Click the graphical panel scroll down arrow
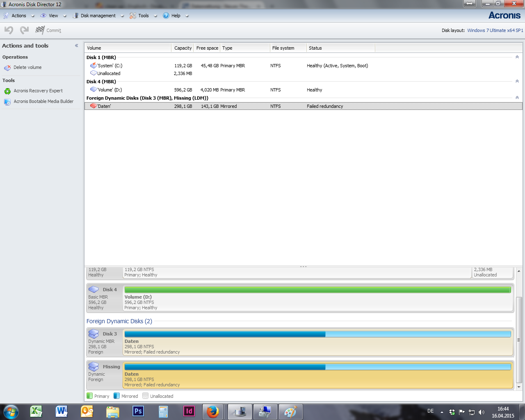The width and height of the screenshot is (525, 420). [519, 387]
